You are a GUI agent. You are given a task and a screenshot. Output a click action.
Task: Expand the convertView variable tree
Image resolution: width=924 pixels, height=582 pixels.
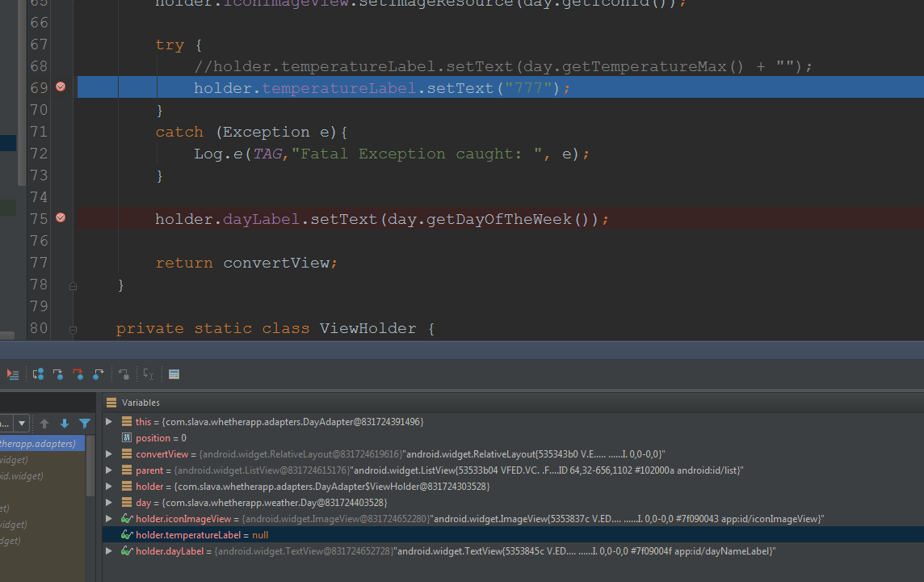point(109,454)
